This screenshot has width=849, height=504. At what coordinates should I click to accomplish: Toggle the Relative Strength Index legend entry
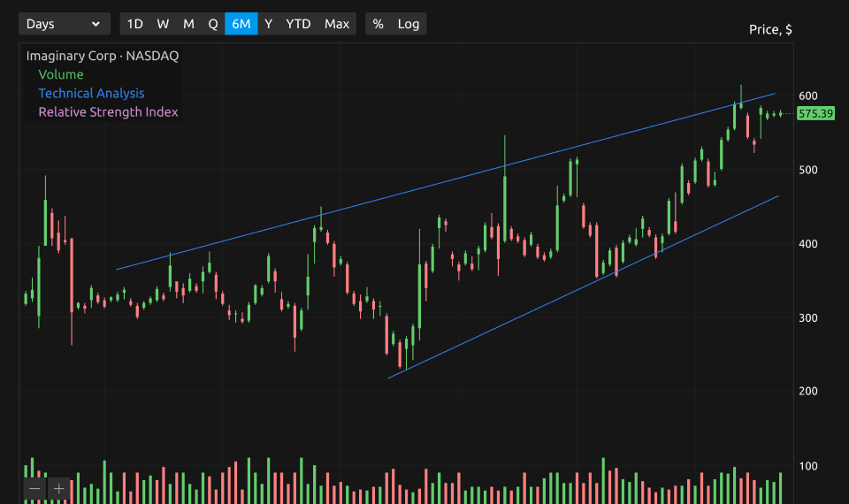point(108,112)
